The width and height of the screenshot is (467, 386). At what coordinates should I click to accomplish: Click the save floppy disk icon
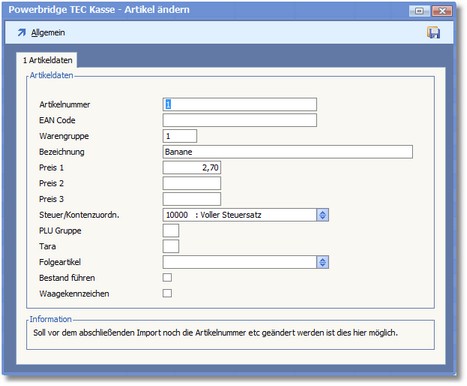[x=434, y=32]
